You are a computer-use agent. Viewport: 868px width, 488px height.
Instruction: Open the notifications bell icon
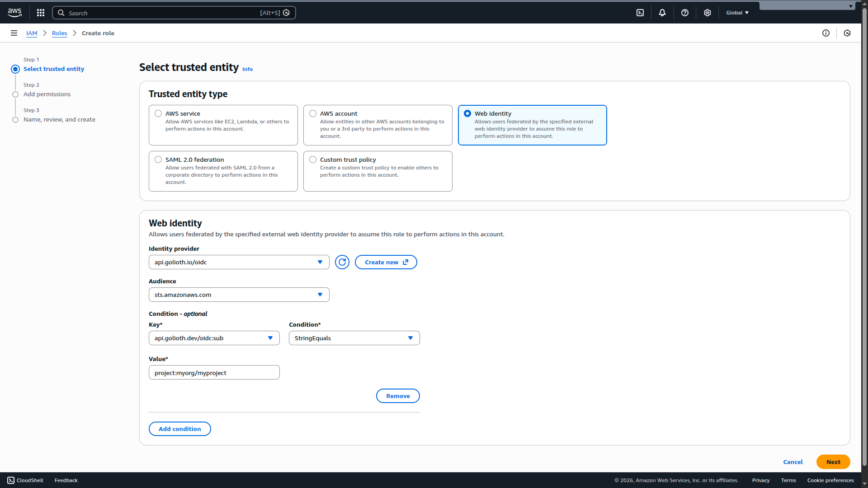[x=662, y=13]
